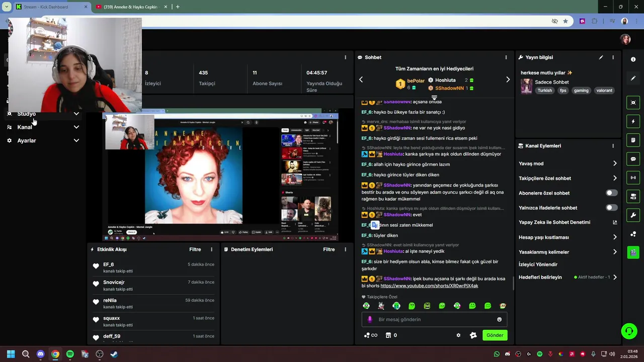Go to previous leaderboard with left arrow

(361, 79)
